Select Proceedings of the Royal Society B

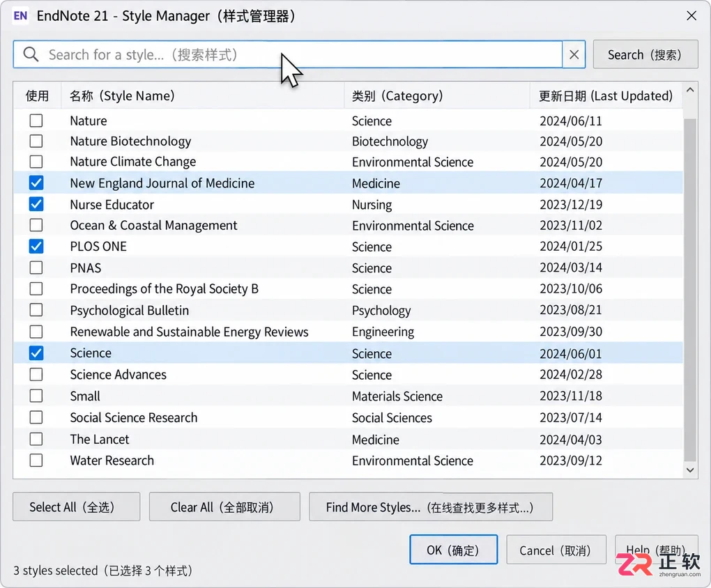(164, 289)
